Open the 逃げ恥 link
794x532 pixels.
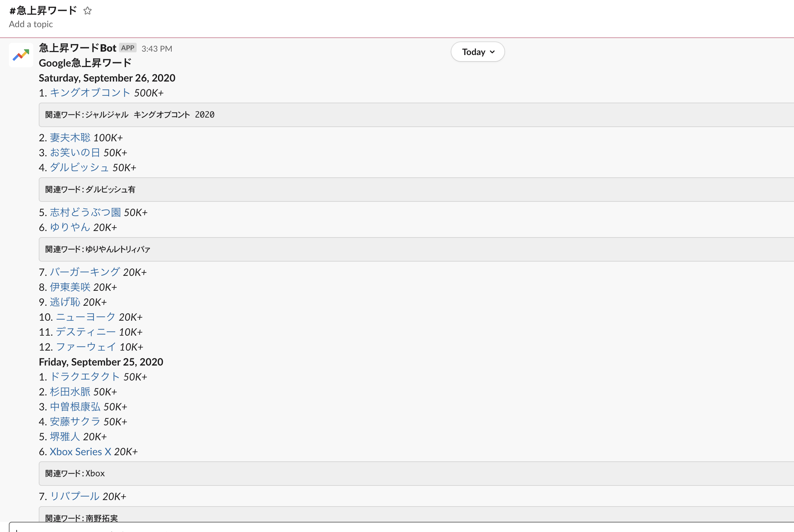[x=65, y=302]
